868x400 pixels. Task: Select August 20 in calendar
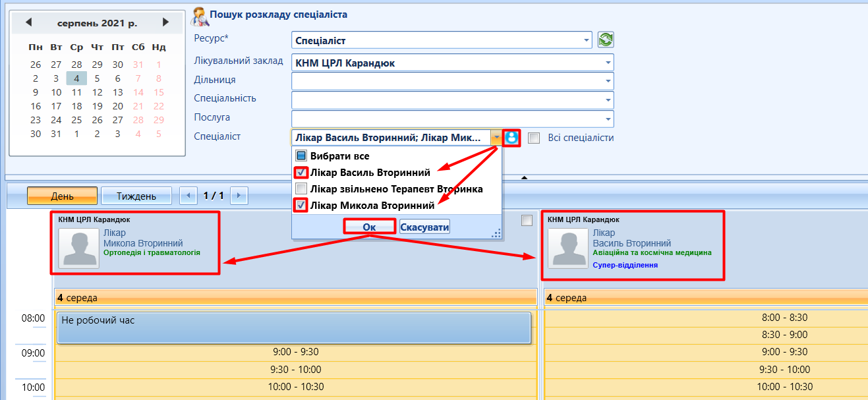[118, 106]
